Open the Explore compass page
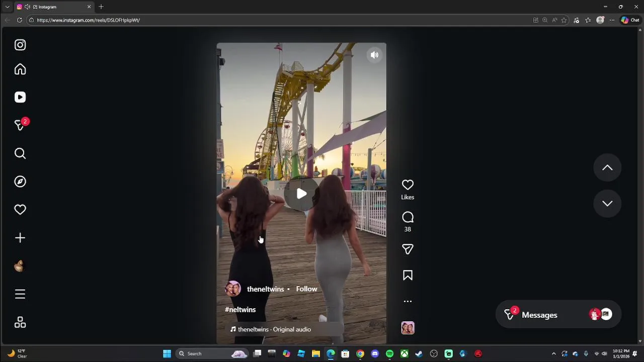Viewport: 644px width, 362px height. pyautogui.click(x=20, y=182)
